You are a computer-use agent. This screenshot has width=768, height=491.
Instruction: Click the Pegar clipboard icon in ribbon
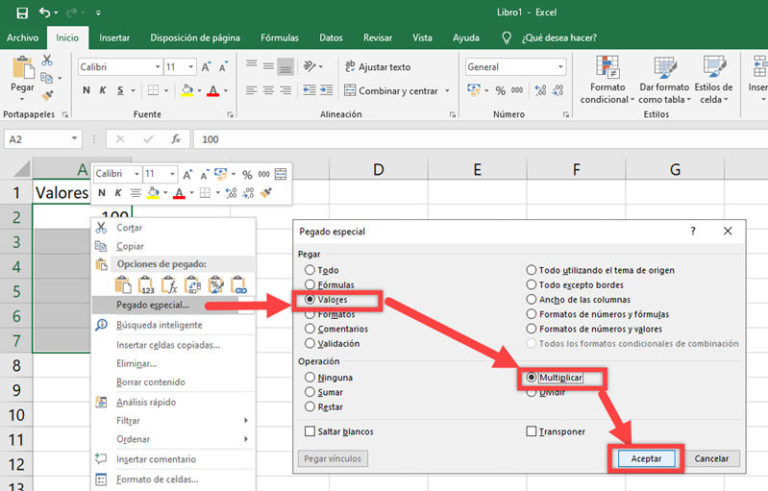[23, 67]
